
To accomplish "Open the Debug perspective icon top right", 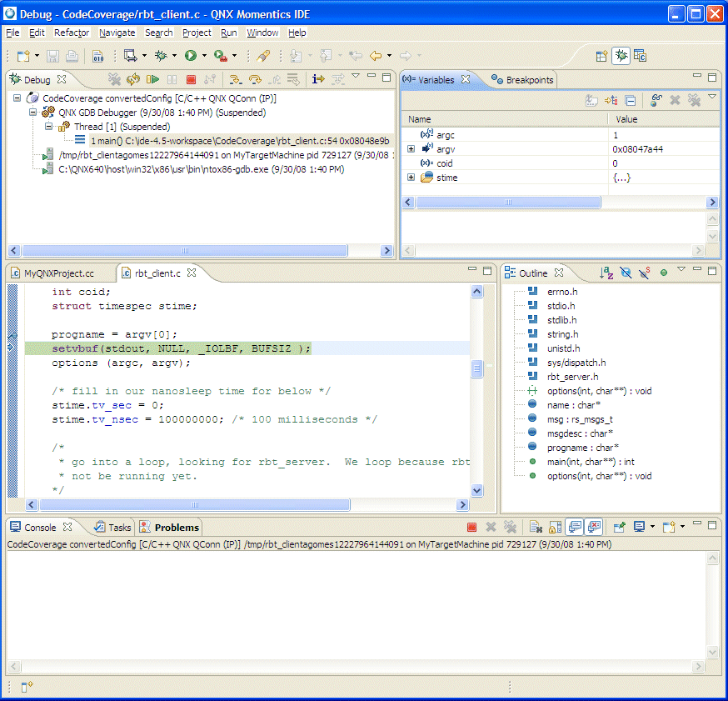I will pyautogui.click(x=621, y=55).
